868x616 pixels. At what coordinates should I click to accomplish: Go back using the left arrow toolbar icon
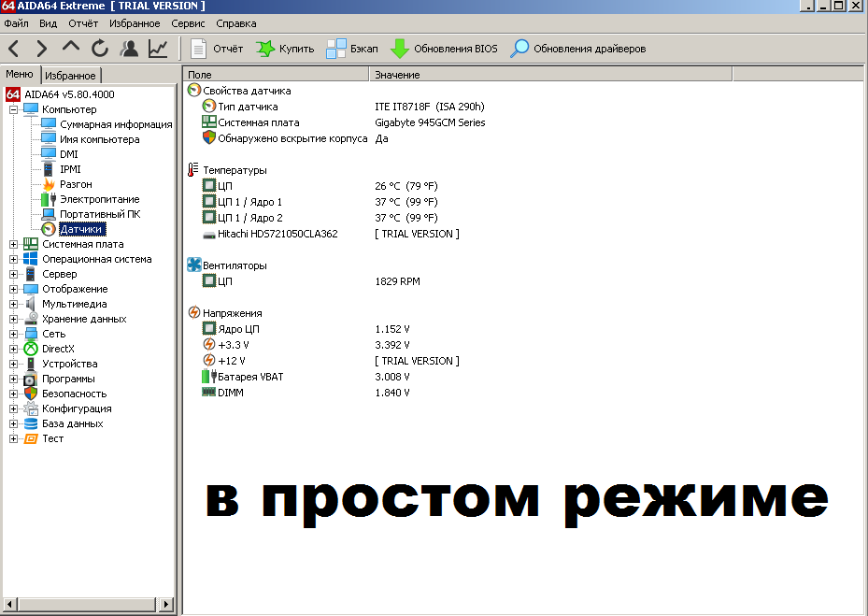14,49
